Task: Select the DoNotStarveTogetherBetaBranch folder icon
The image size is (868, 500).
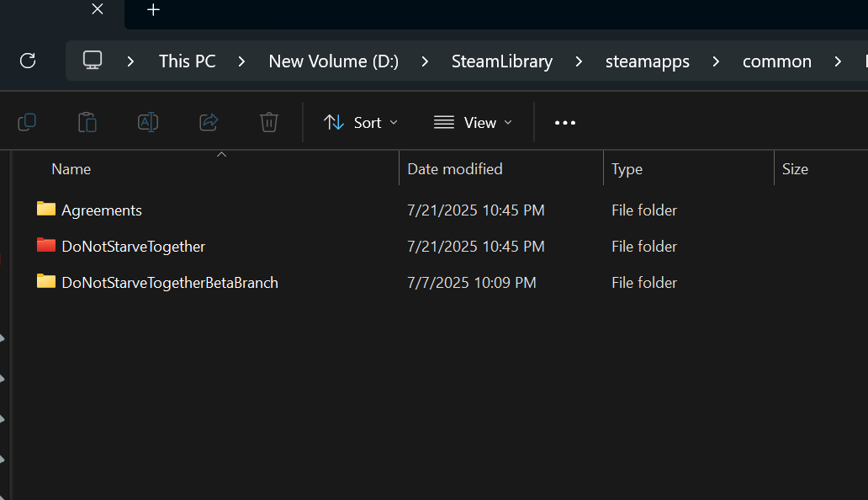Action: 46,281
